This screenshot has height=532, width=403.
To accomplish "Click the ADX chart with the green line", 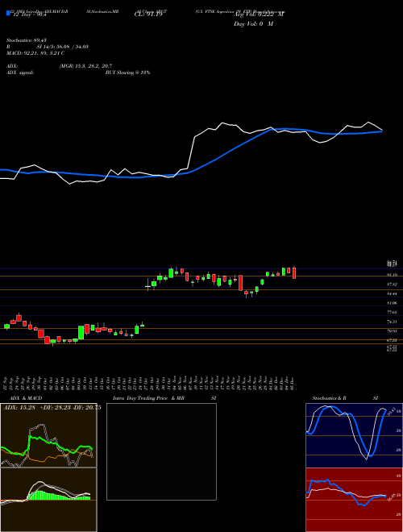I will pos(48,435).
